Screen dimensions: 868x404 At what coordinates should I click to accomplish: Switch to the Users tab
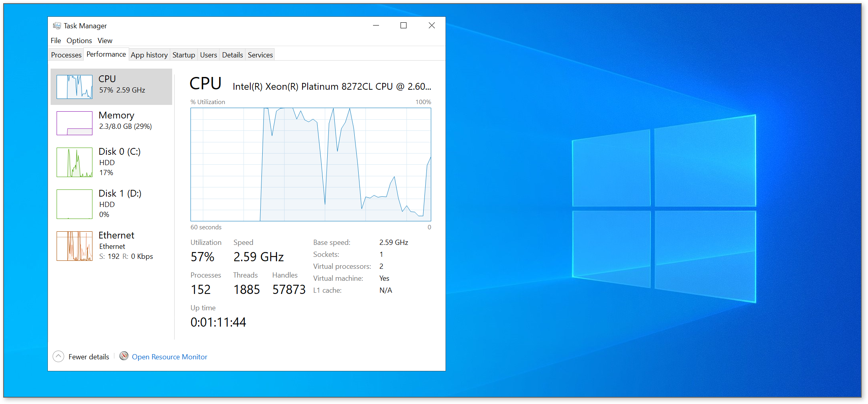click(x=208, y=55)
